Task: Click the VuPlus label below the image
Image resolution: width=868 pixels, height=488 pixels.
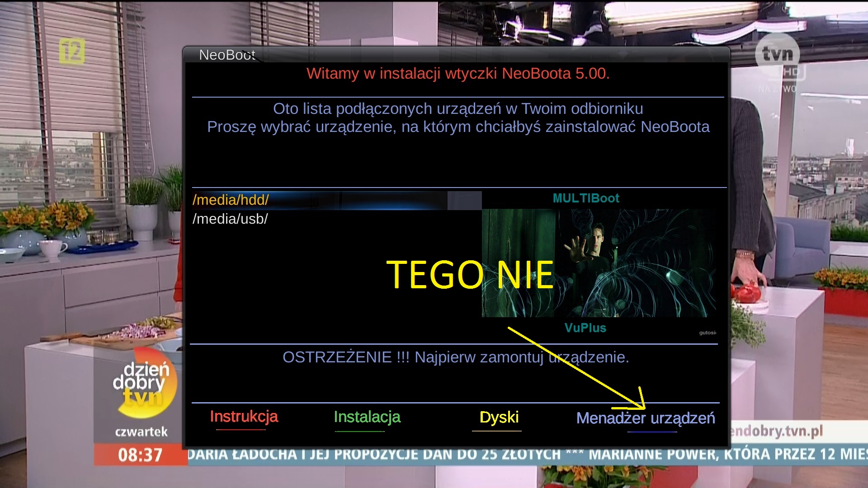Action: click(x=585, y=328)
